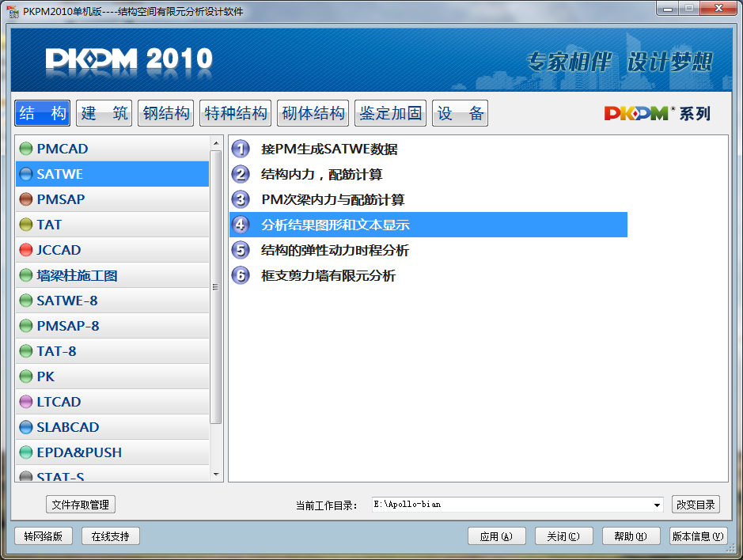This screenshot has height=560, width=743.
Task: Choose 接PM生成SATWE数据 menu entry
Action: coord(329,149)
